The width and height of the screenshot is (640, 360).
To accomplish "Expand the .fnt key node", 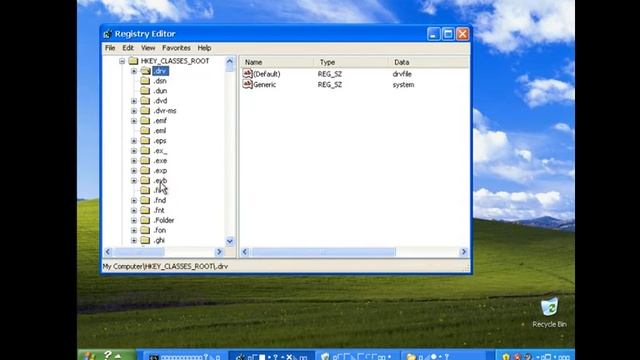I will click(x=134, y=210).
